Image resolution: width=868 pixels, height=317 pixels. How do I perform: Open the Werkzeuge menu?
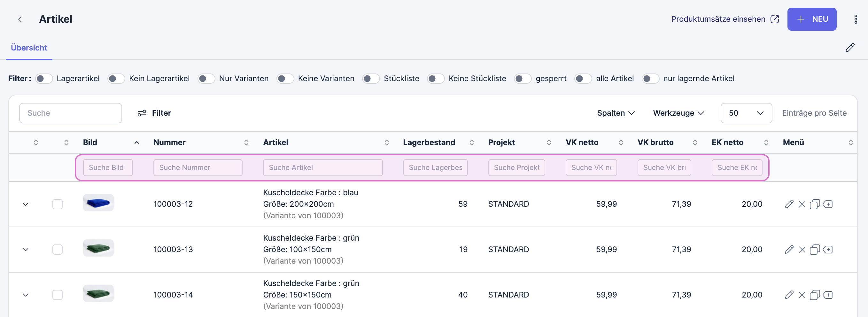click(x=678, y=113)
